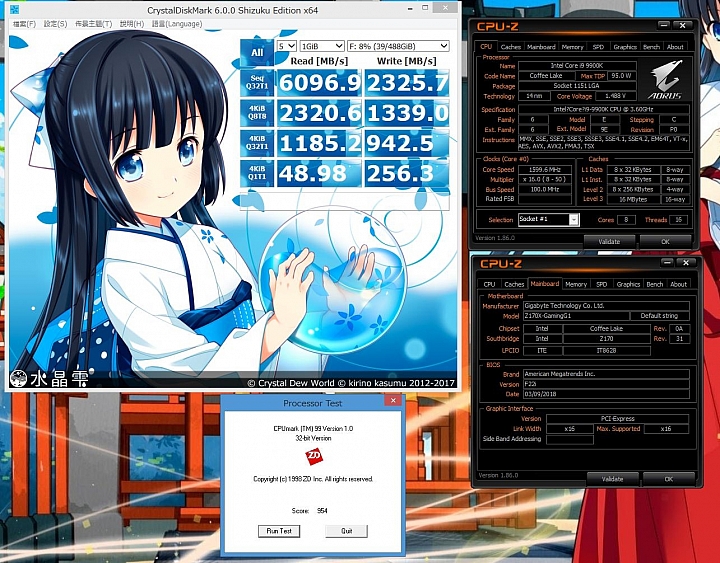Screen dimensions: 720x563
Task: Click the CrystalDiskMark app icon in title bar
Action: pyautogui.click(x=14, y=10)
